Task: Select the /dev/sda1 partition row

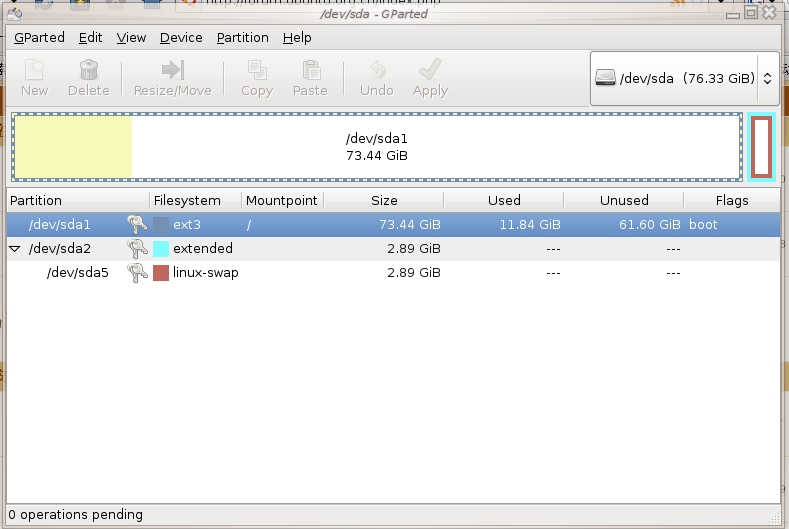Action: click(x=393, y=224)
